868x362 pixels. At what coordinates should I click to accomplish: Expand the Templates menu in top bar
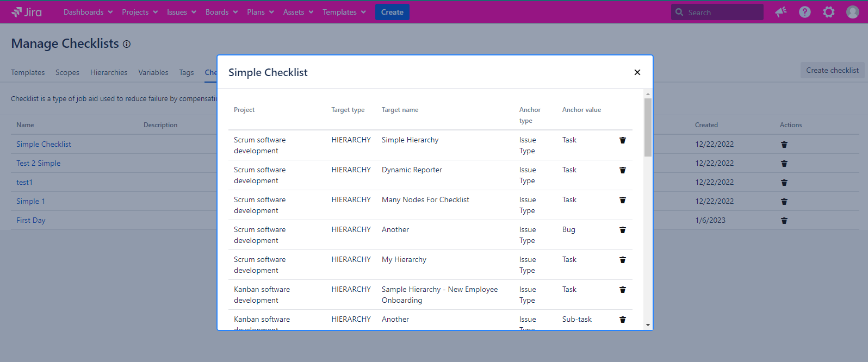(344, 12)
